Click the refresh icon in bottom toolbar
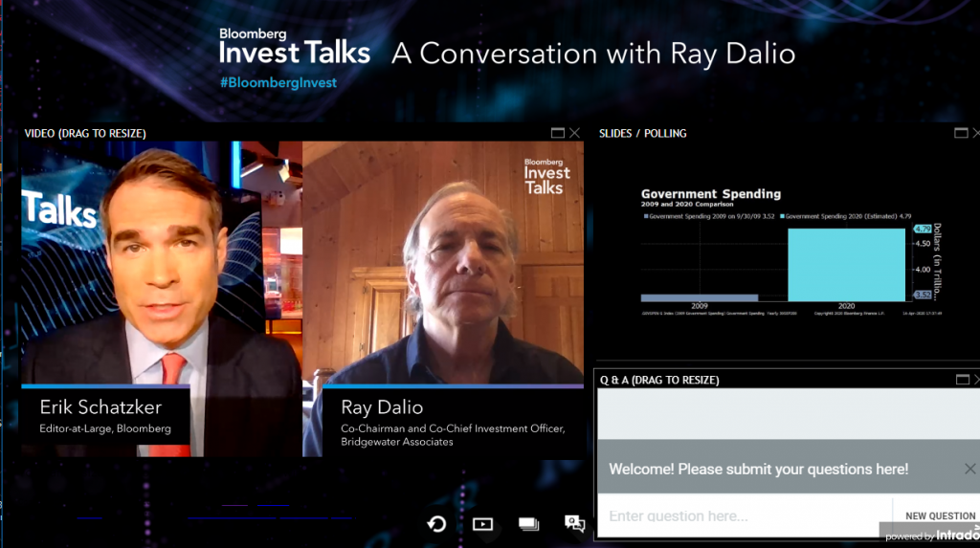Screen dimensions: 980x548 point(436,524)
